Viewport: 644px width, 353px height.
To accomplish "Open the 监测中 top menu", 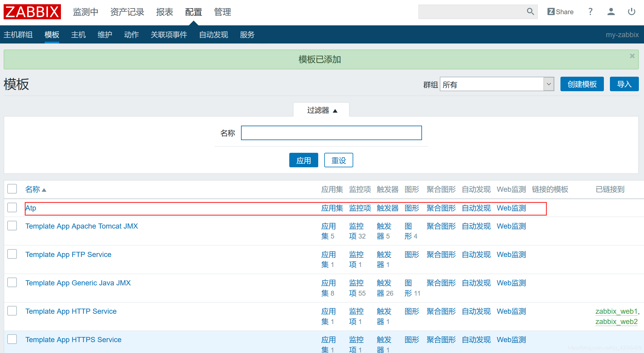I will (86, 12).
